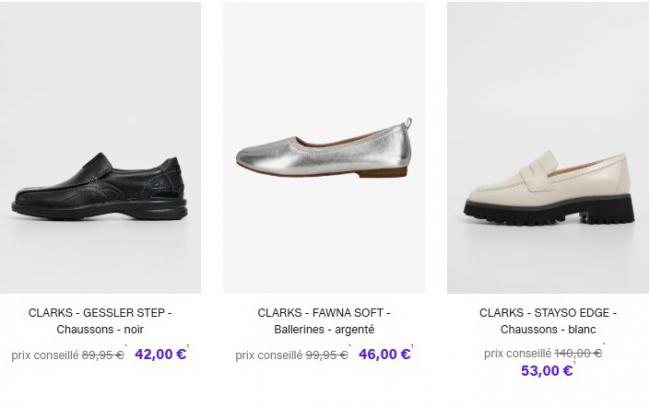Click 'prix conseillé' label under Stayso Edge
Screen dimensions: 650x407
pyautogui.click(x=517, y=353)
